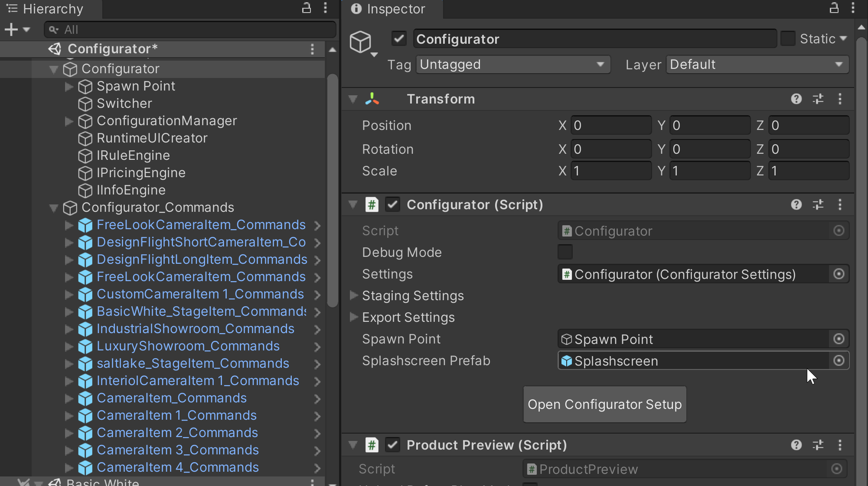Click object picker for Splashscreen Prefab
Image resolution: width=868 pixels, height=486 pixels.
tap(839, 361)
